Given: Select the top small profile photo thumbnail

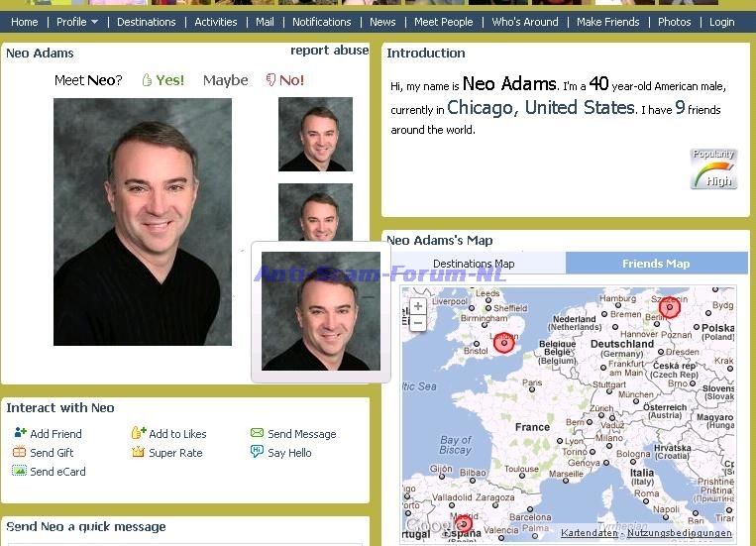Looking at the screenshot, I should [x=315, y=134].
